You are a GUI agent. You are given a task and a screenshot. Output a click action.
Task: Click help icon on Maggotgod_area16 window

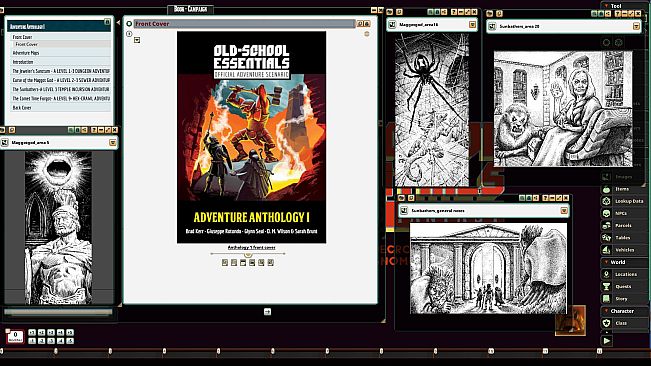pos(454,12)
